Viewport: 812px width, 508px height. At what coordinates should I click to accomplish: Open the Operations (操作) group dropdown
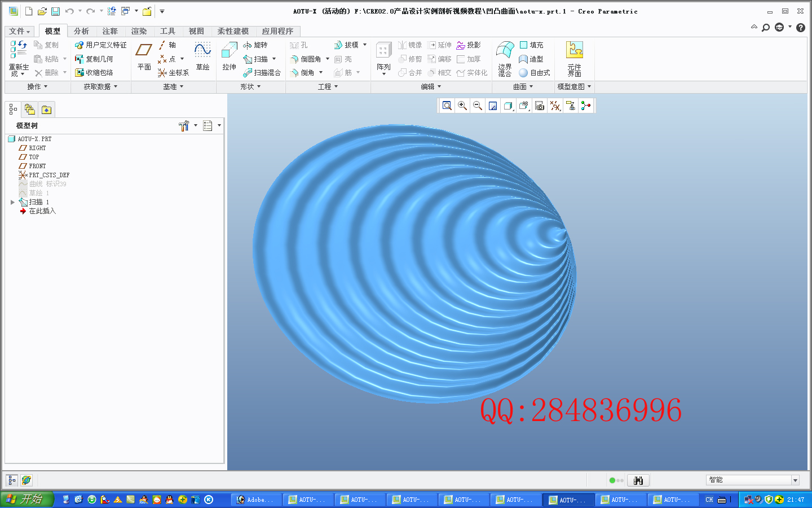coord(38,87)
